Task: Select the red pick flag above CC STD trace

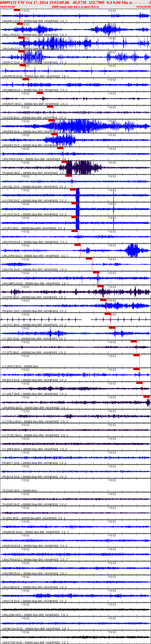Action: (x=134, y=342)
